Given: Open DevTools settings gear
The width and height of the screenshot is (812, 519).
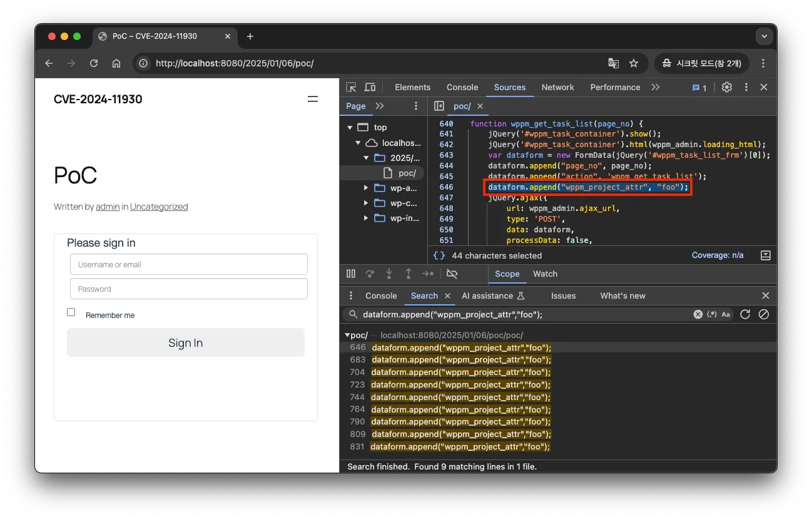Looking at the screenshot, I should pos(726,88).
